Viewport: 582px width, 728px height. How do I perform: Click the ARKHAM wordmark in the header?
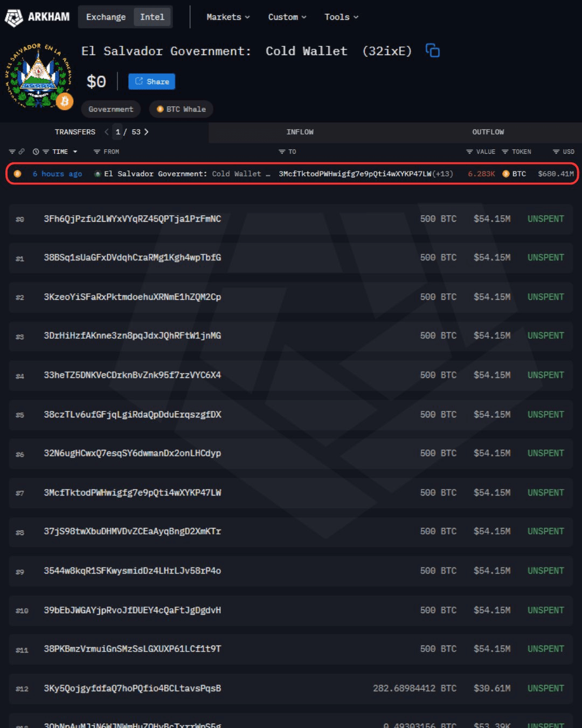48,17
